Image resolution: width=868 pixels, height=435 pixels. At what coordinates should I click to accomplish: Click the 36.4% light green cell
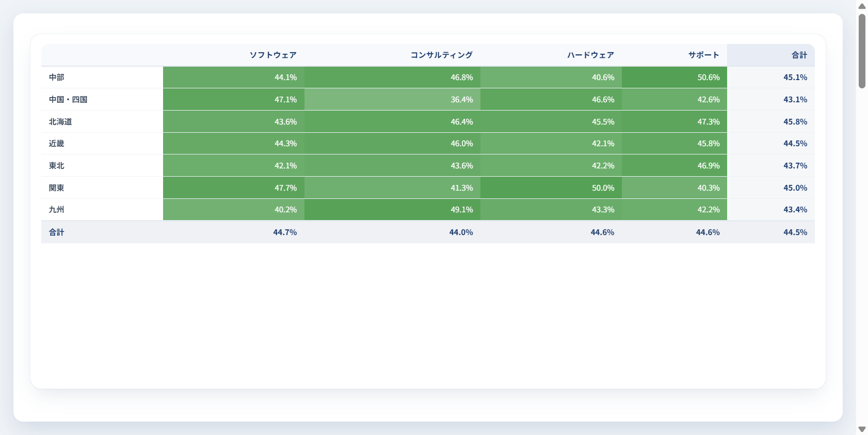point(392,100)
